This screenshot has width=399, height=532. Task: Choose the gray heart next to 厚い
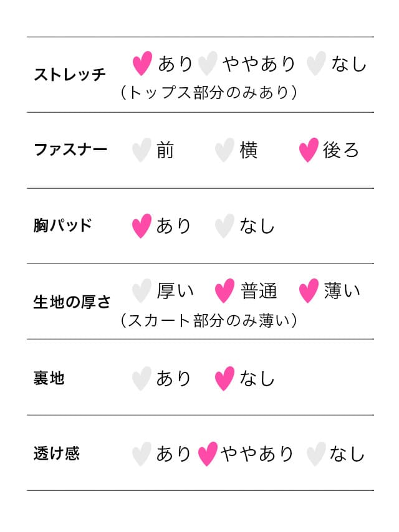[x=142, y=290]
